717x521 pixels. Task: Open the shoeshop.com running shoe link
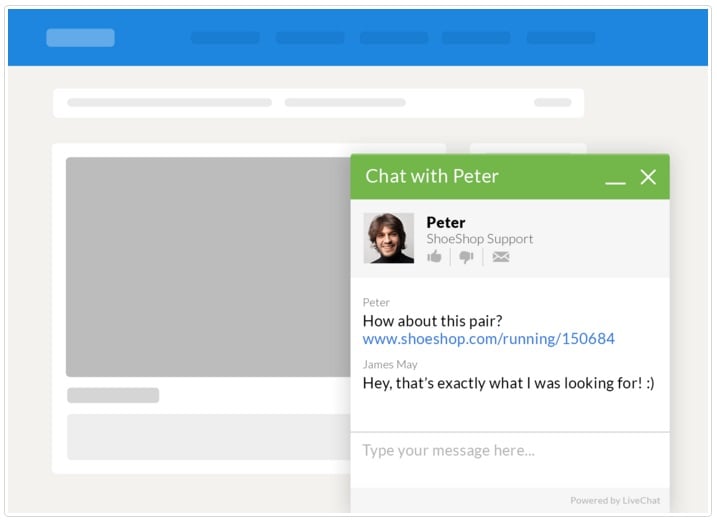point(488,339)
